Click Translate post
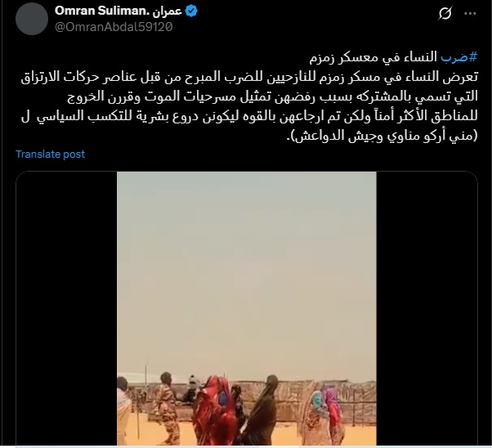492x448 pixels. (50, 155)
